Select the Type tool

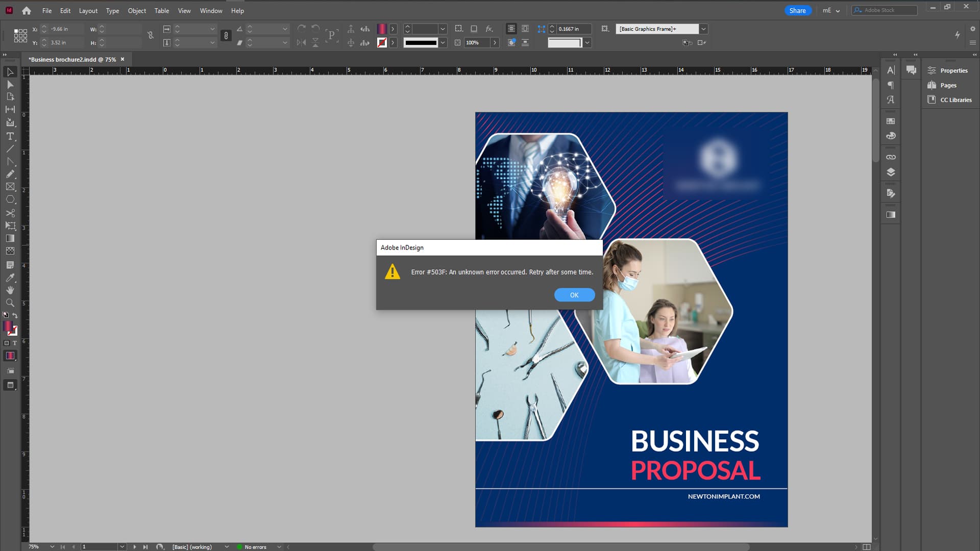coord(9,136)
